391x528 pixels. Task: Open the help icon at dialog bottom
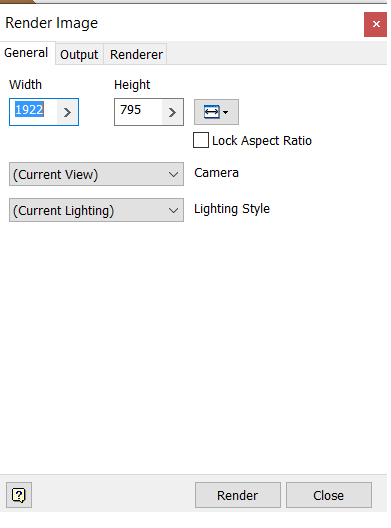click(x=19, y=495)
